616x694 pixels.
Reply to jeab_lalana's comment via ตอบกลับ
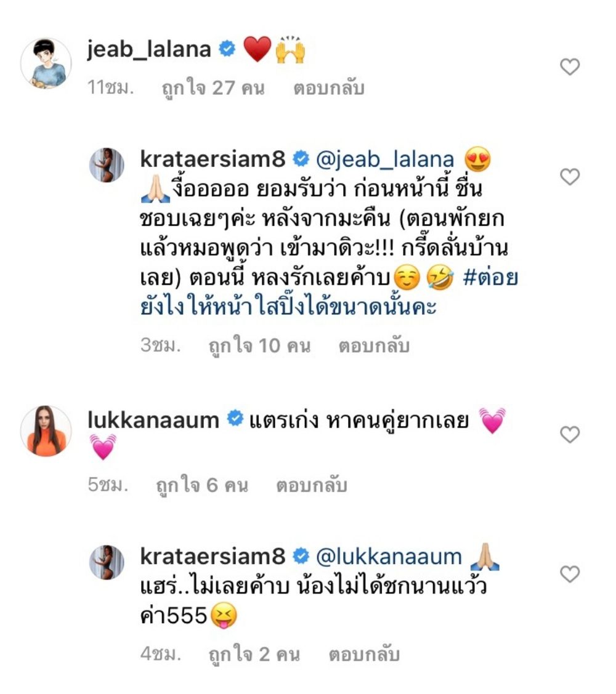pyautogui.click(x=328, y=87)
